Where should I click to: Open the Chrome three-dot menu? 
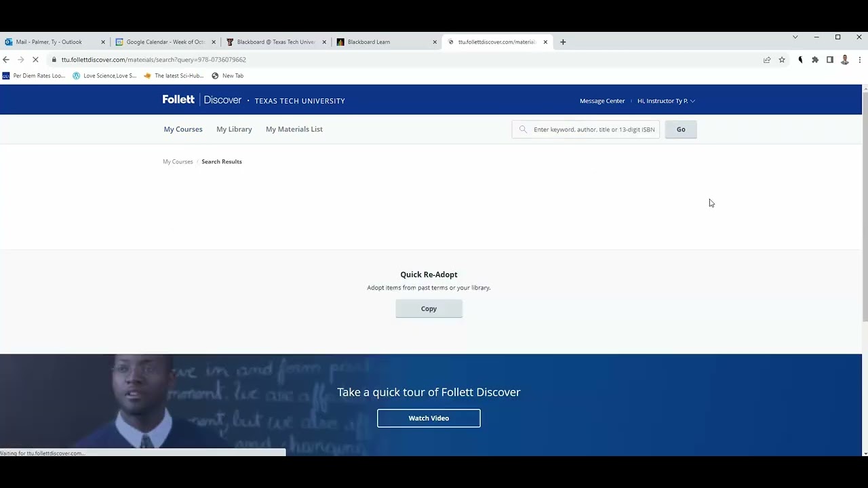[860, 60]
